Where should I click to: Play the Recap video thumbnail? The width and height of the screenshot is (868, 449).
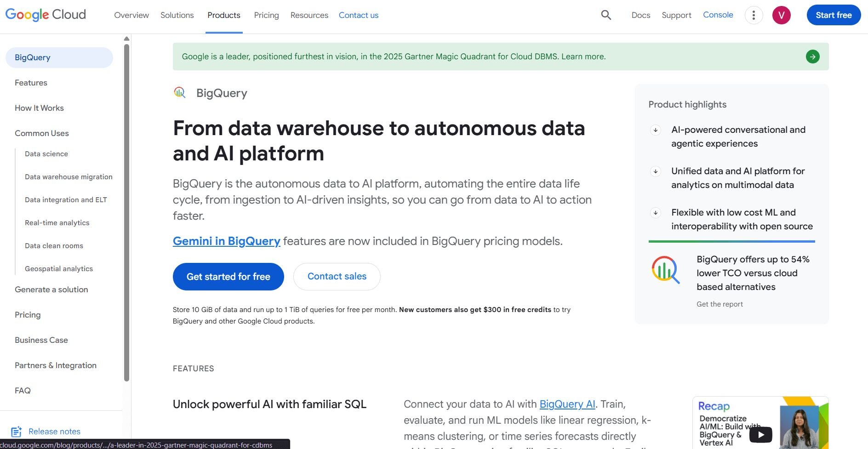tap(760, 434)
